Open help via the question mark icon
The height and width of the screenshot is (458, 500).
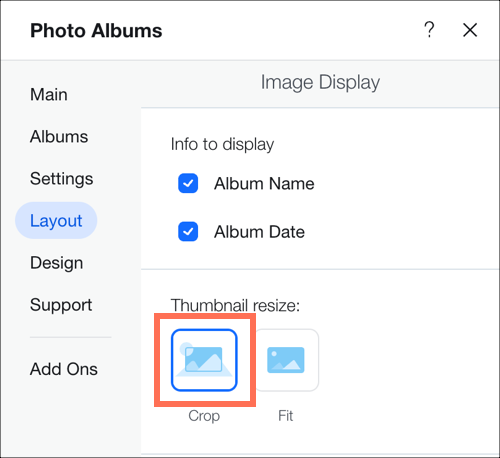429,30
